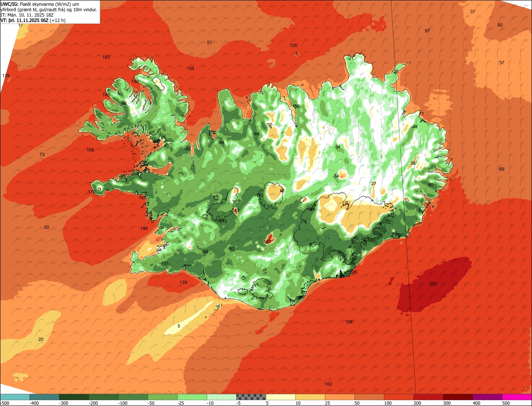Click the map value '194'
The image size is (532, 406).
144,228
